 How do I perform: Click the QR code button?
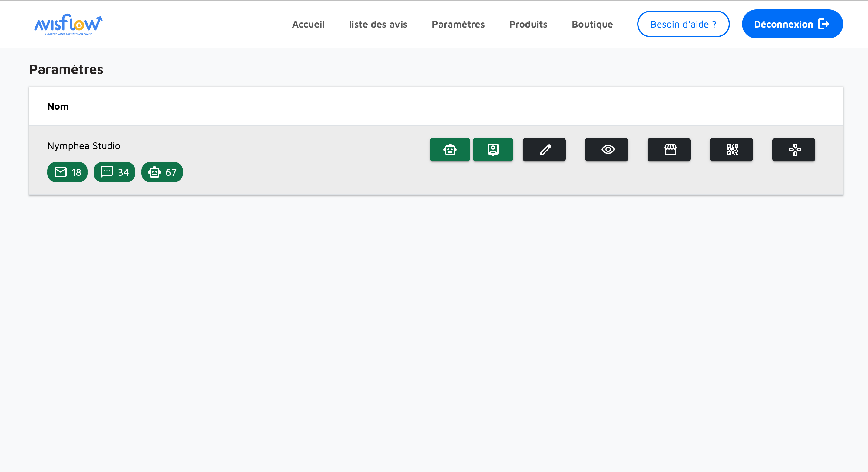click(x=731, y=149)
